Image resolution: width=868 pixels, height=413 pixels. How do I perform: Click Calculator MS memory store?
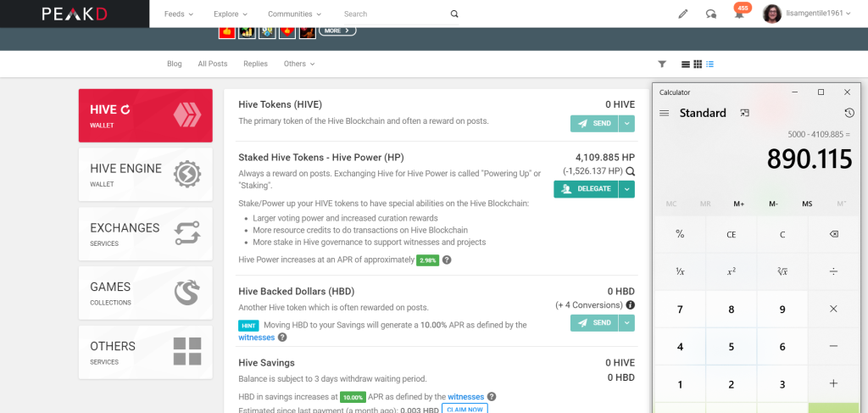[807, 204]
